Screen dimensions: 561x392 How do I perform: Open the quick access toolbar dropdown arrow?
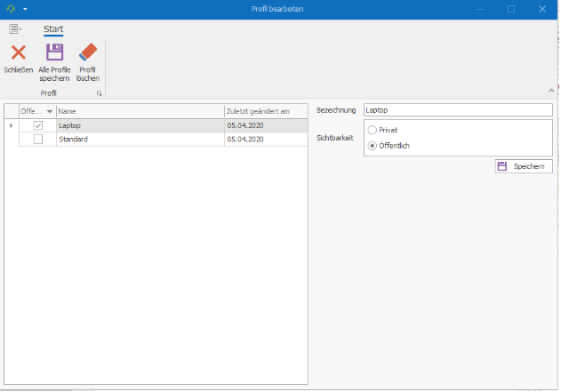(25, 8)
